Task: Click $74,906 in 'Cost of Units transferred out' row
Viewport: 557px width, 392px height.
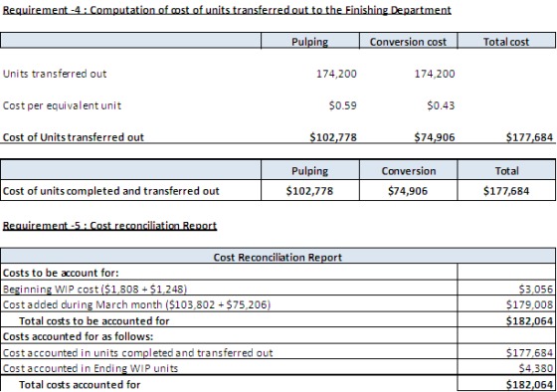Action: click(x=435, y=137)
